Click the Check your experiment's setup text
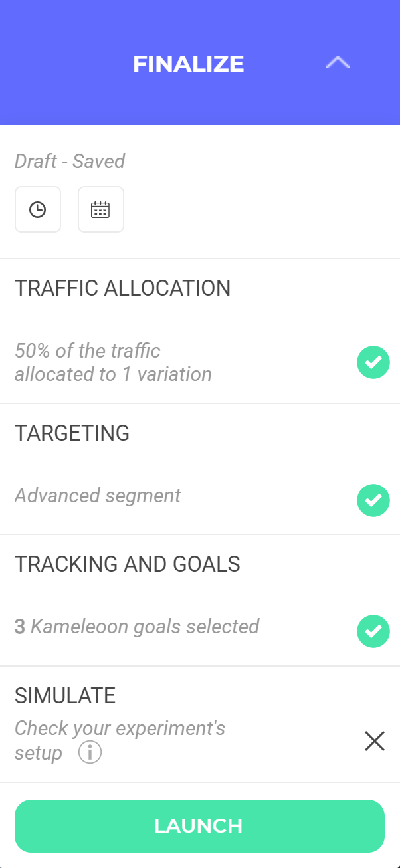 pos(120,740)
